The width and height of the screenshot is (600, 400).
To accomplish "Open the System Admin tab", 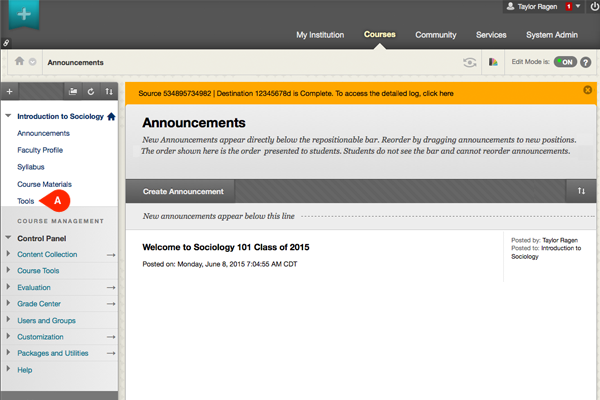I will tap(551, 35).
